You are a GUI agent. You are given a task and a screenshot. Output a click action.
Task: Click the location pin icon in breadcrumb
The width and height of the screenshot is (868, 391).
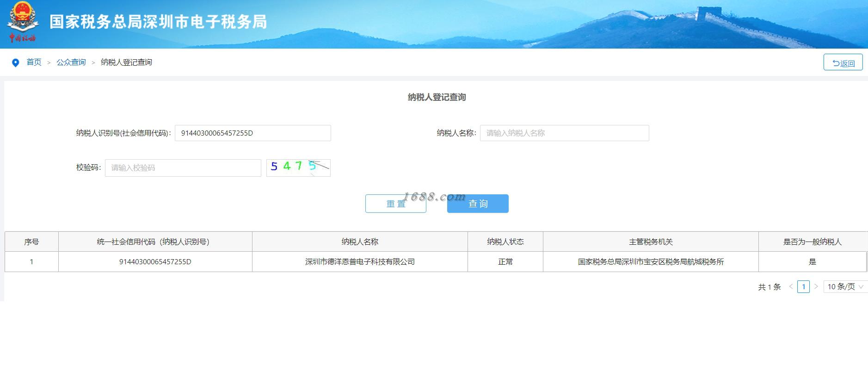[x=15, y=62]
